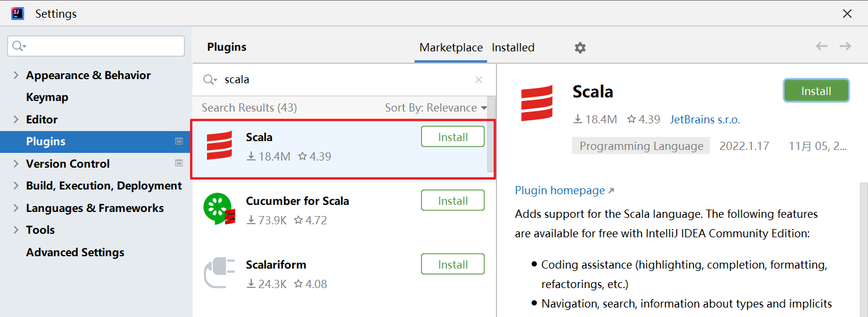The width and height of the screenshot is (868, 317).
Task: Click the Scala plugin logo in results
Action: click(219, 146)
